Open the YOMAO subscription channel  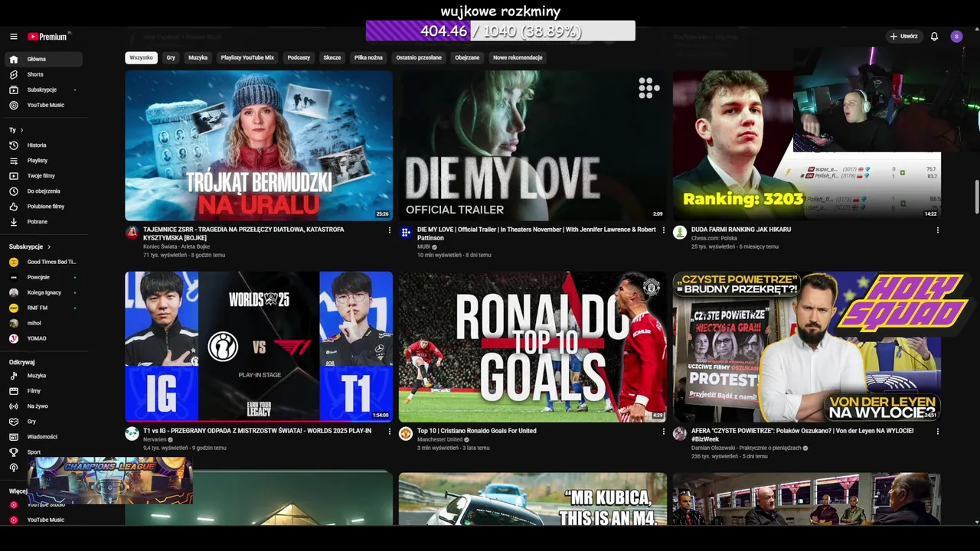click(x=43, y=338)
